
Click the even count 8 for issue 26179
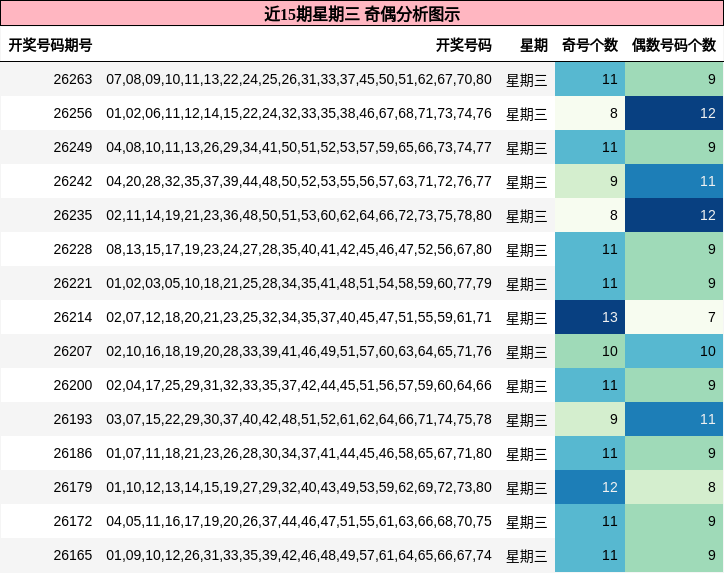[x=674, y=487]
